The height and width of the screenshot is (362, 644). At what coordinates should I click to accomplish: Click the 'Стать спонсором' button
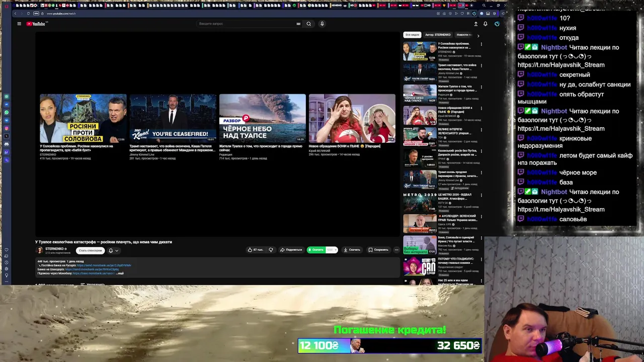[x=91, y=250]
